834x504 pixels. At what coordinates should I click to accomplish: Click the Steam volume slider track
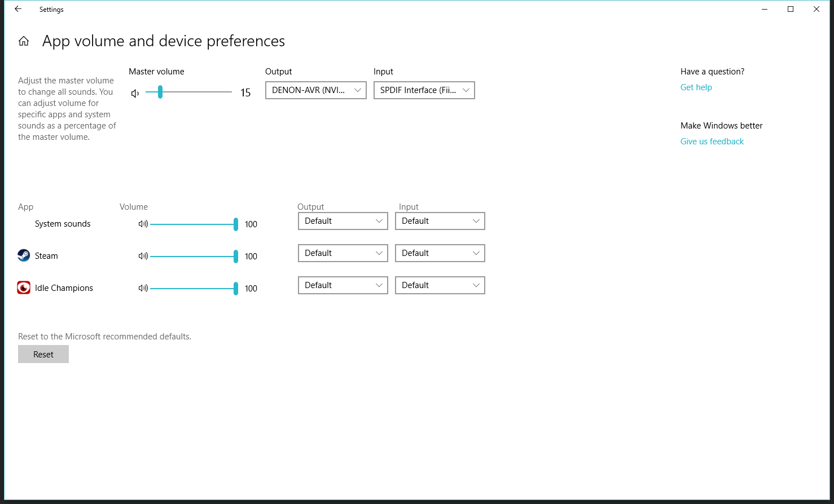point(192,257)
